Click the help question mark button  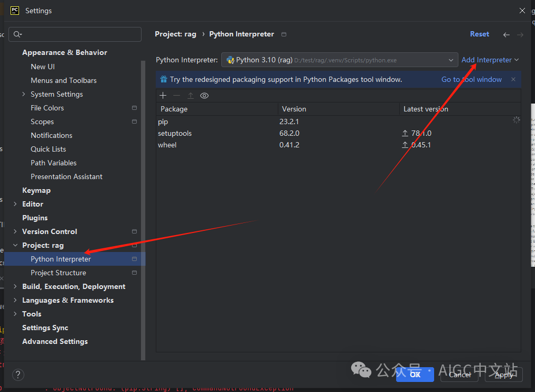pyautogui.click(x=18, y=375)
